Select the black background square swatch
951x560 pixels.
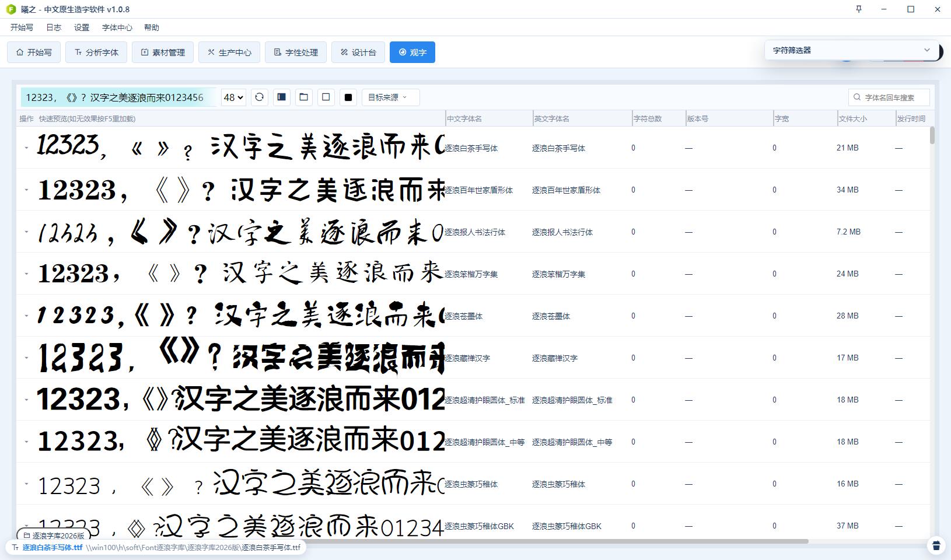pyautogui.click(x=348, y=97)
